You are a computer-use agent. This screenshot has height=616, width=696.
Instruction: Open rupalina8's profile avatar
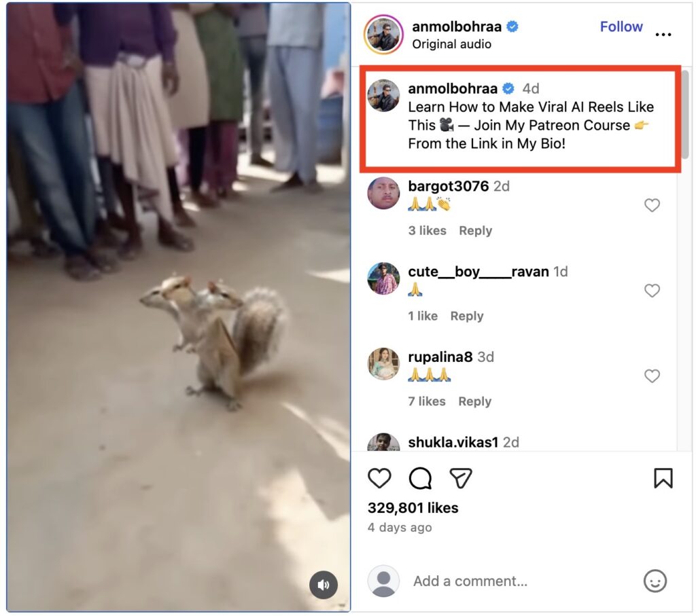click(383, 363)
